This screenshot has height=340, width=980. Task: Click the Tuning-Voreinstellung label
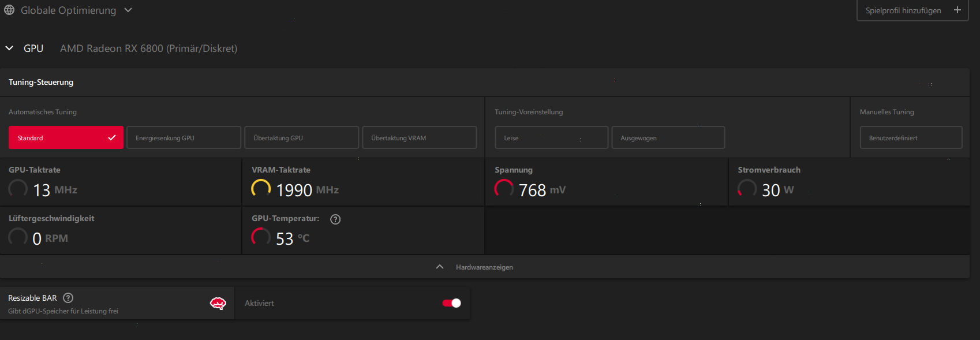tap(529, 112)
